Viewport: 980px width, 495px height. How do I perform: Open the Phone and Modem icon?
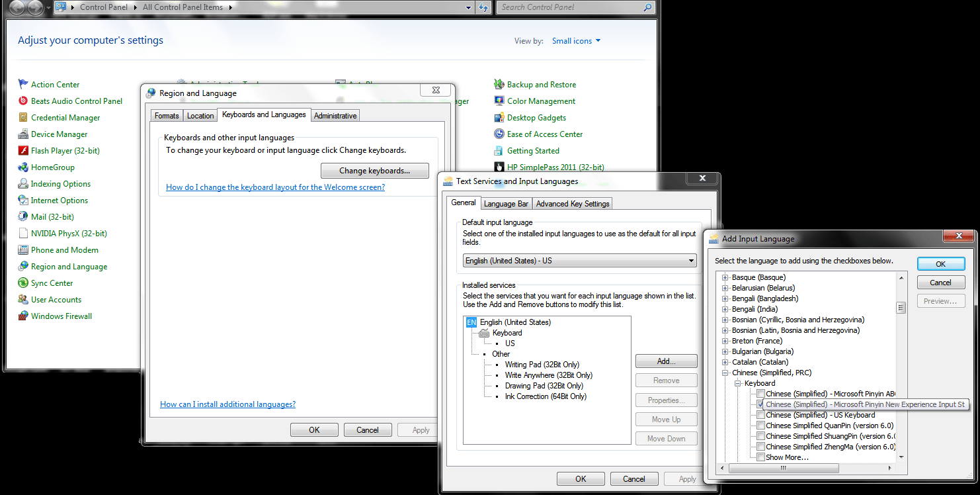24,250
